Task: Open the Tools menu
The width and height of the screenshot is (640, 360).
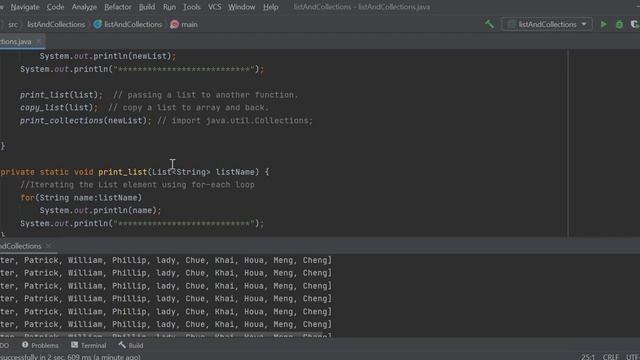Action: point(191,7)
